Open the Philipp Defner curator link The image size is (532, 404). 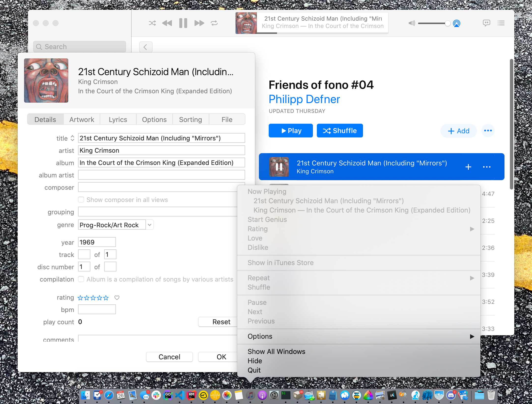coord(304,99)
